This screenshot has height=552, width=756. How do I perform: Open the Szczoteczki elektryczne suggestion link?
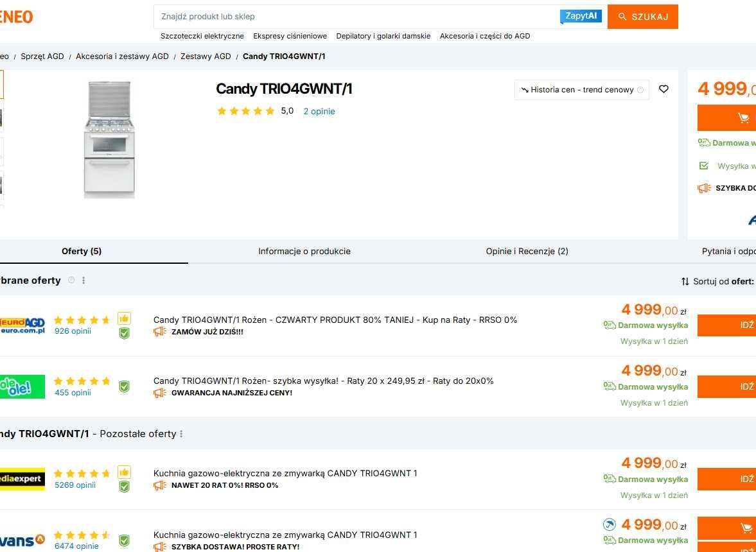click(x=202, y=36)
